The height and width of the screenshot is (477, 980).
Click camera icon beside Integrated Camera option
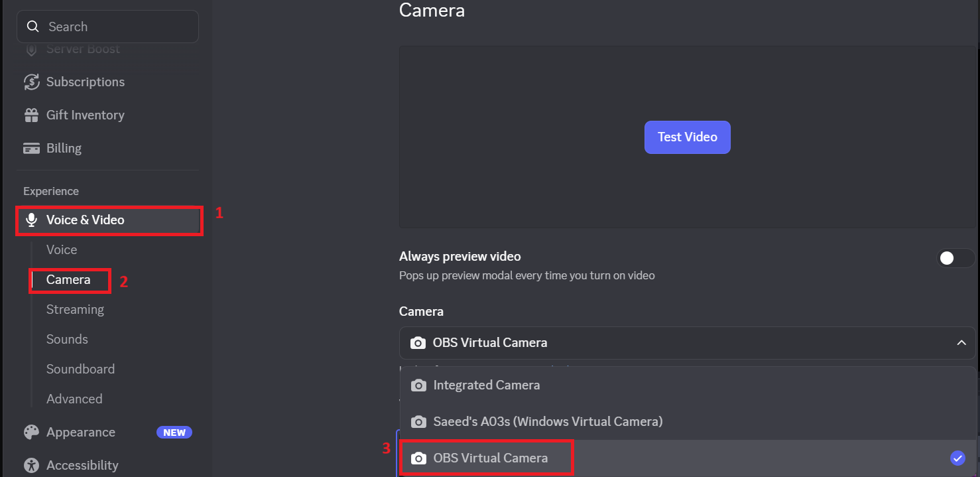[418, 385]
